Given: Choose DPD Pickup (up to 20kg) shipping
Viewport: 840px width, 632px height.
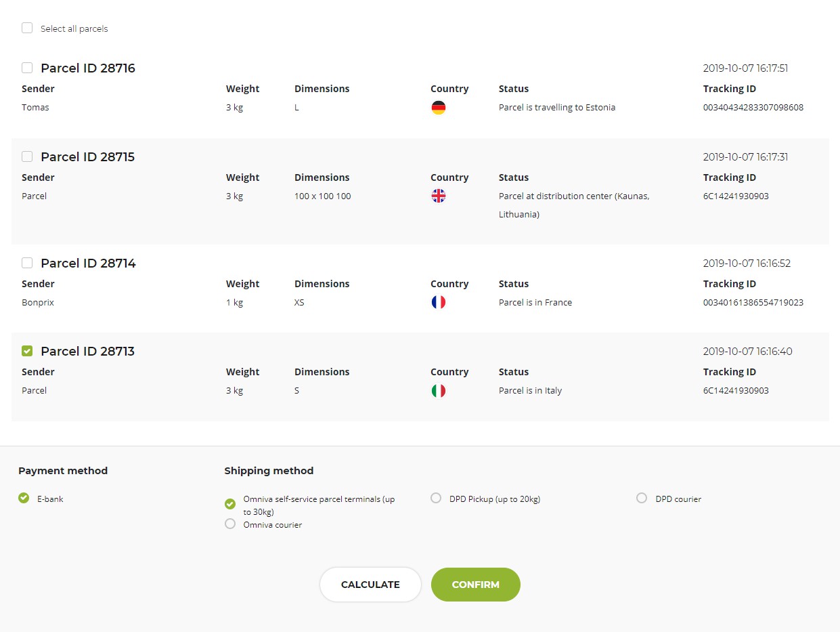Looking at the screenshot, I should pyautogui.click(x=437, y=499).
